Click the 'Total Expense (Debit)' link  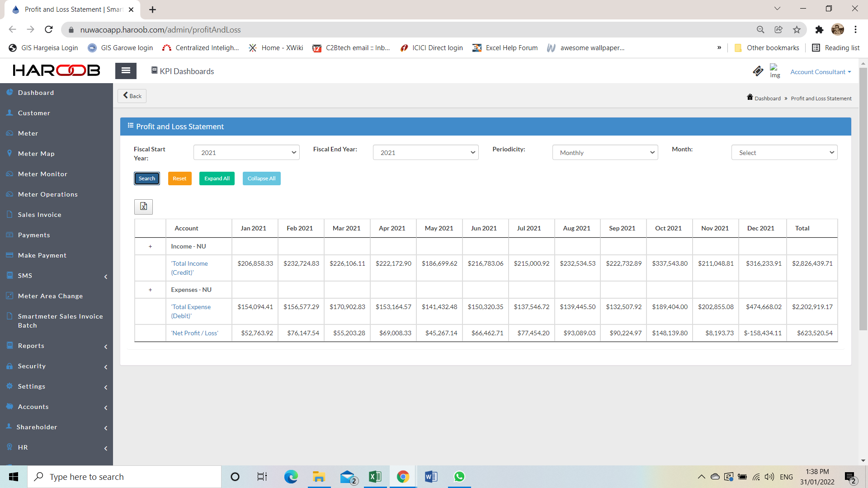pyautogui.click(x=191, y=311)
